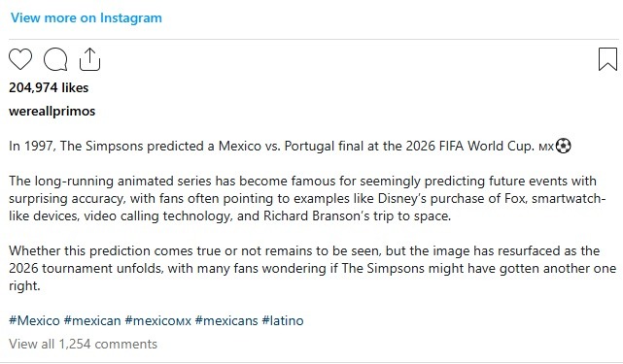The image size is (623, 364).
Task: Open the #mexican hashtag
Action: (x=92, y=320)
